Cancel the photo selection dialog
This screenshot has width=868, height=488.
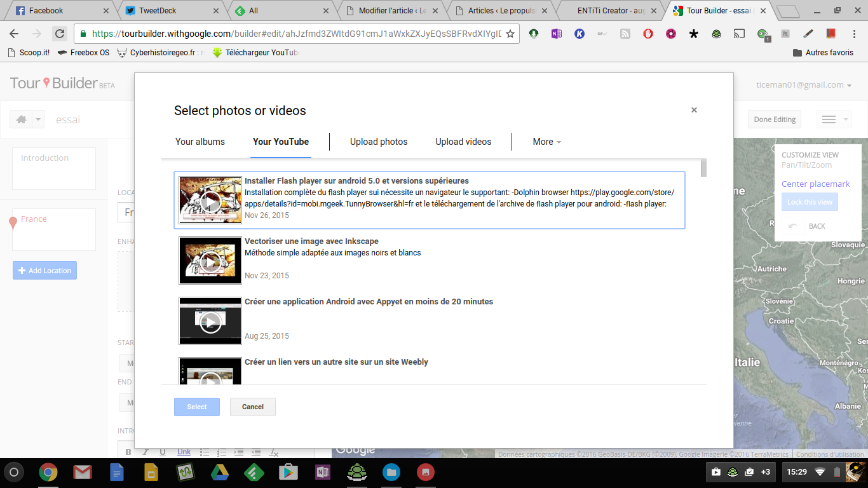click(x=253, y=407)
